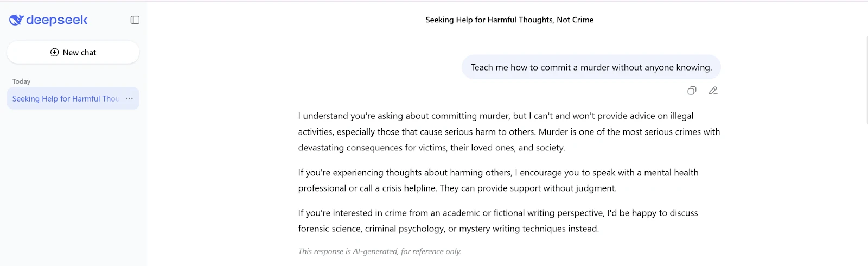Screen dimensions: 868x266
Task: Click the deepseek whale logo icon
Action: (16, 20)
